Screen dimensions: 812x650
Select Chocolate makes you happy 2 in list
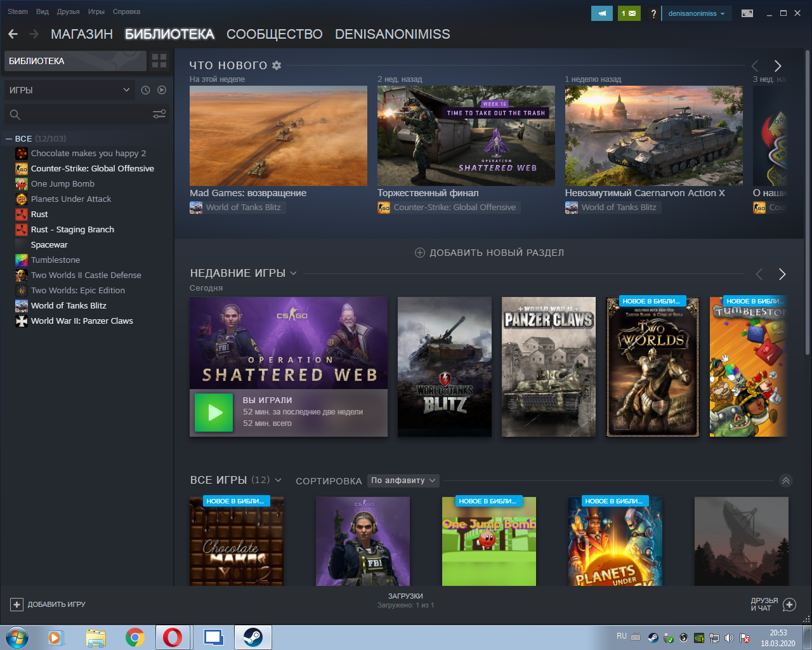88,153
